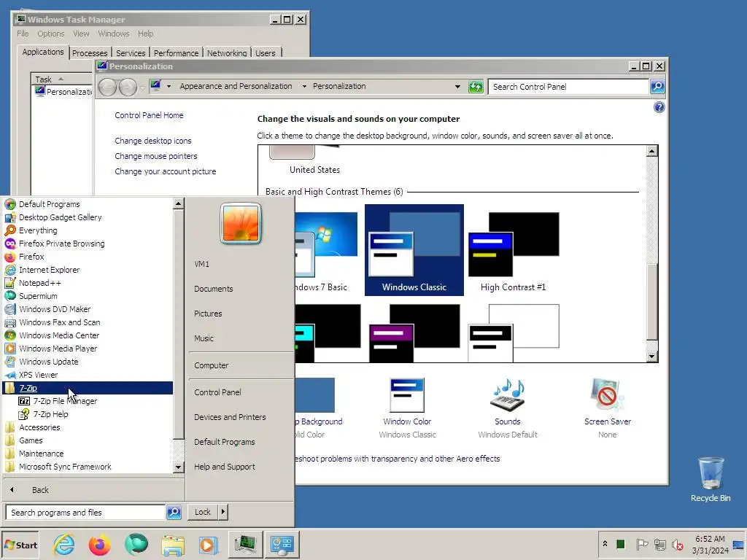The height and width of the screenshot is (560, 747).
Task: Switch to Task Manager taskbar button
Action: [x=245, y=544]
